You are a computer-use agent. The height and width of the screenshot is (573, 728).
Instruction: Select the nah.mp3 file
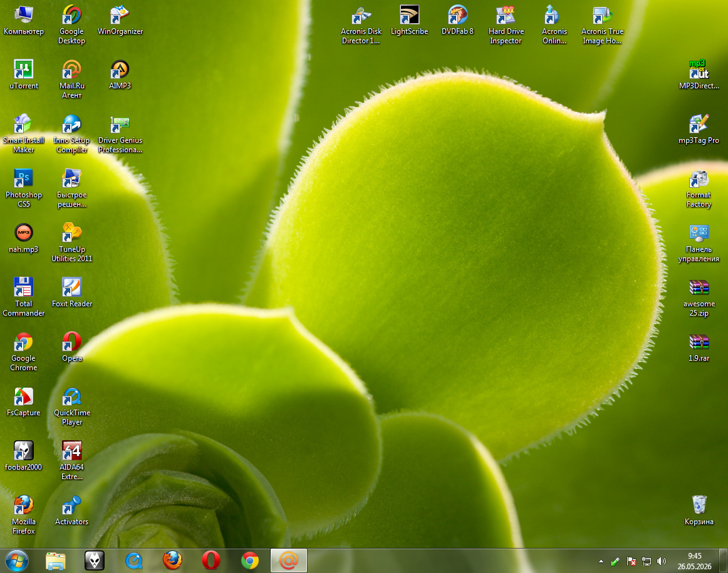point(24,239)
